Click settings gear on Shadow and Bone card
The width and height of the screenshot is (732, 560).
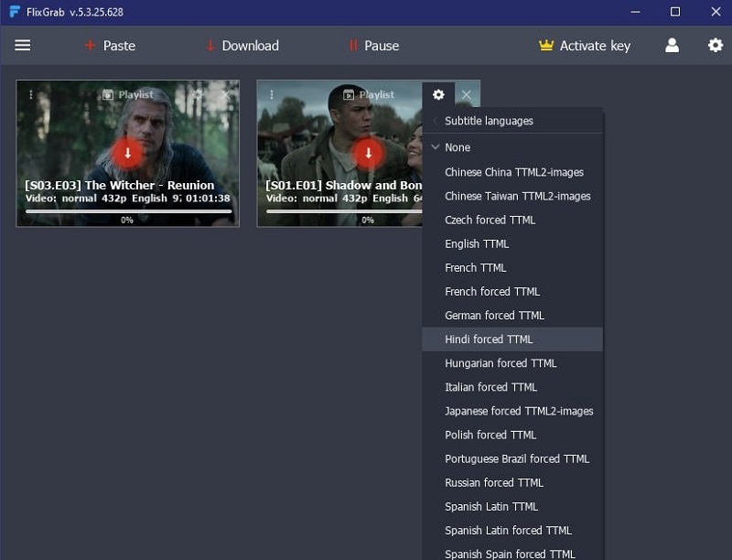[438, 95]
